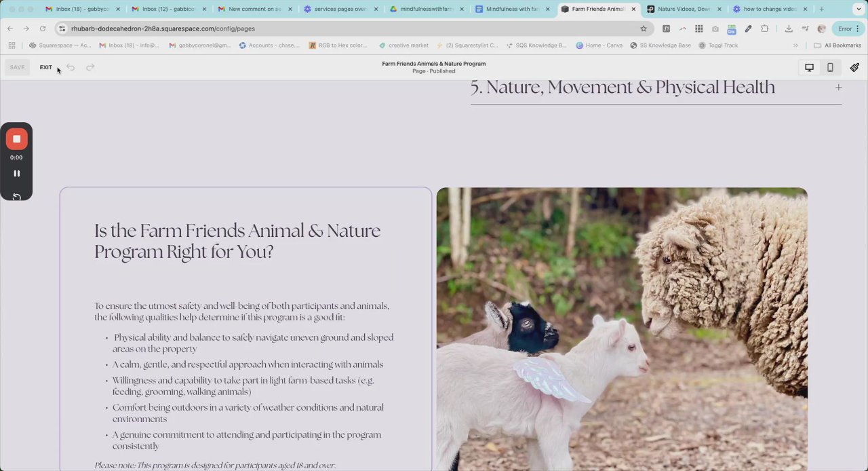Open the site styles paintbrush panel
Image resolution: width=868 pixels, height=471 pixels.
click(x=854, y=67)
